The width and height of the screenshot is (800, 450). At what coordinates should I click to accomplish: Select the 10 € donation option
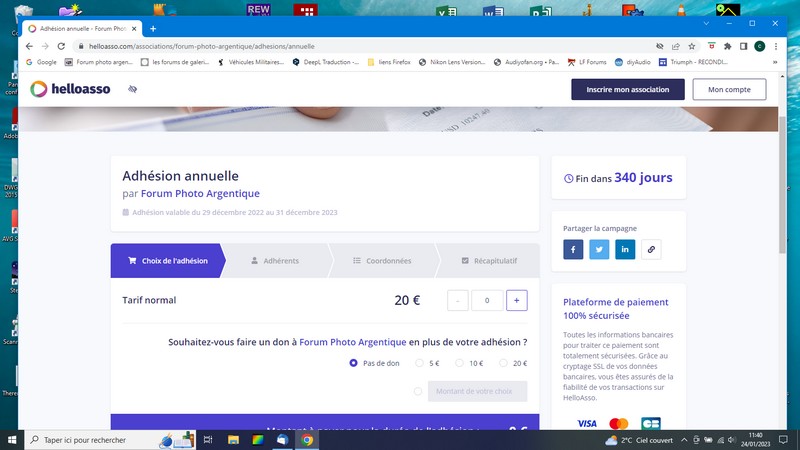(x=460, y=363)
